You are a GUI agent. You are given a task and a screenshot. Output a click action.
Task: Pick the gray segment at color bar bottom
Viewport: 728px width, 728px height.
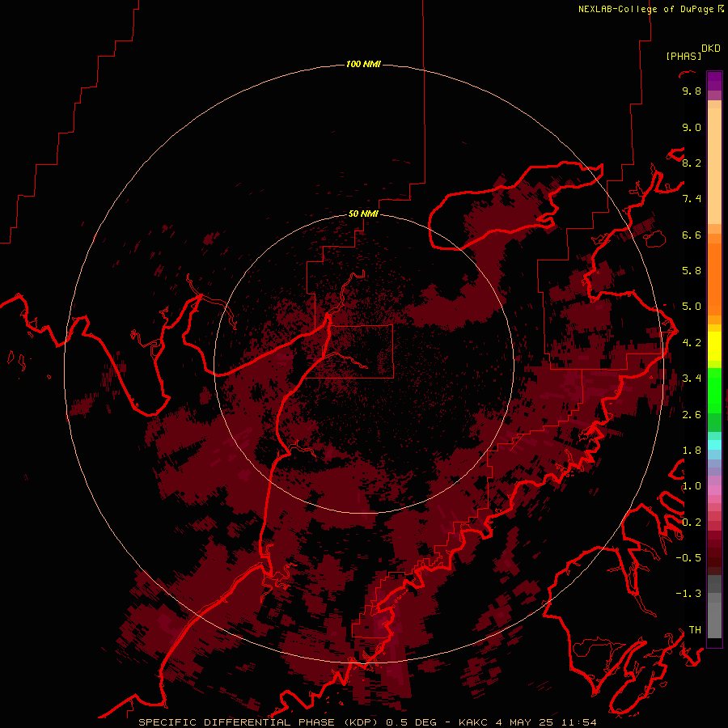714,620
